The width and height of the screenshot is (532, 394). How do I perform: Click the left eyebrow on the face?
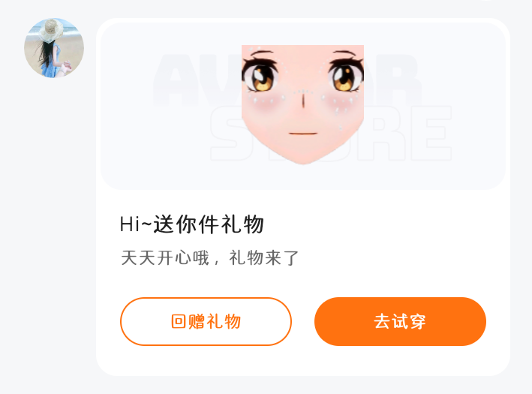coord(262,53)
